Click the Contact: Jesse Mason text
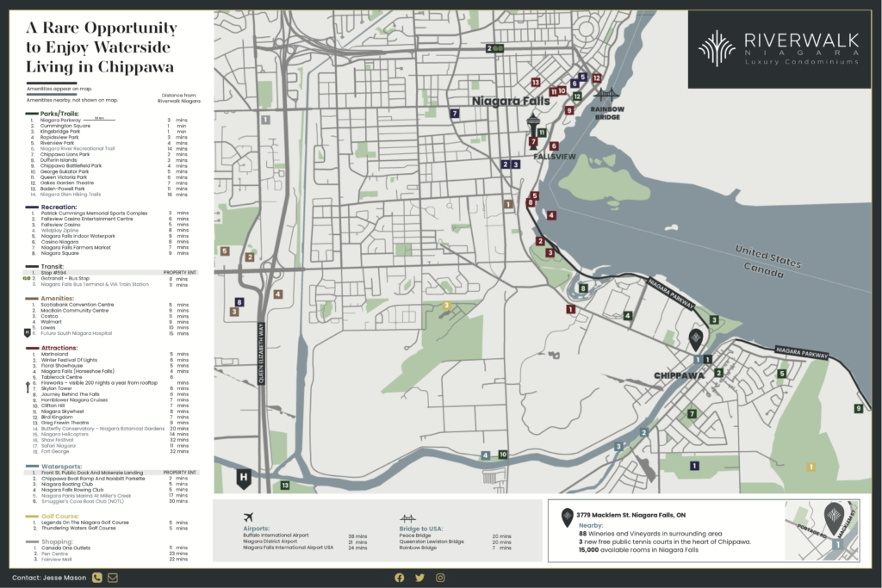This screenshot has height=588, width=882. coord(49,578)
